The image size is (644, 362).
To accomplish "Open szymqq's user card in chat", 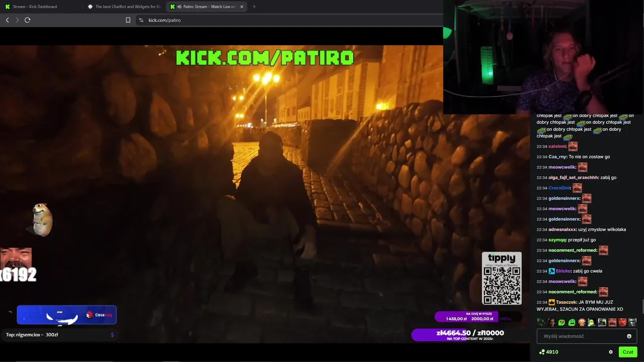I will pos(558,240).
